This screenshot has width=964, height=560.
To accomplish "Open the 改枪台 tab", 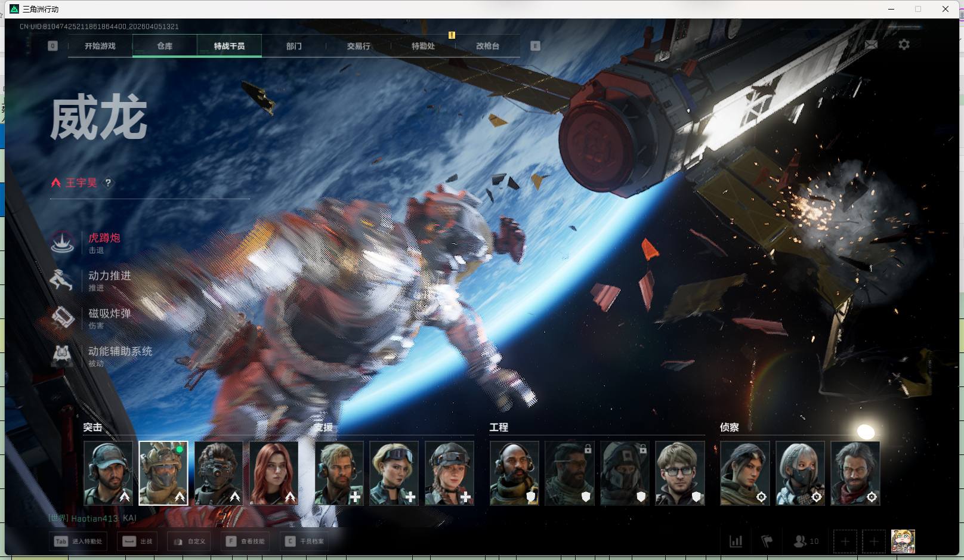I will pos(487,46).
